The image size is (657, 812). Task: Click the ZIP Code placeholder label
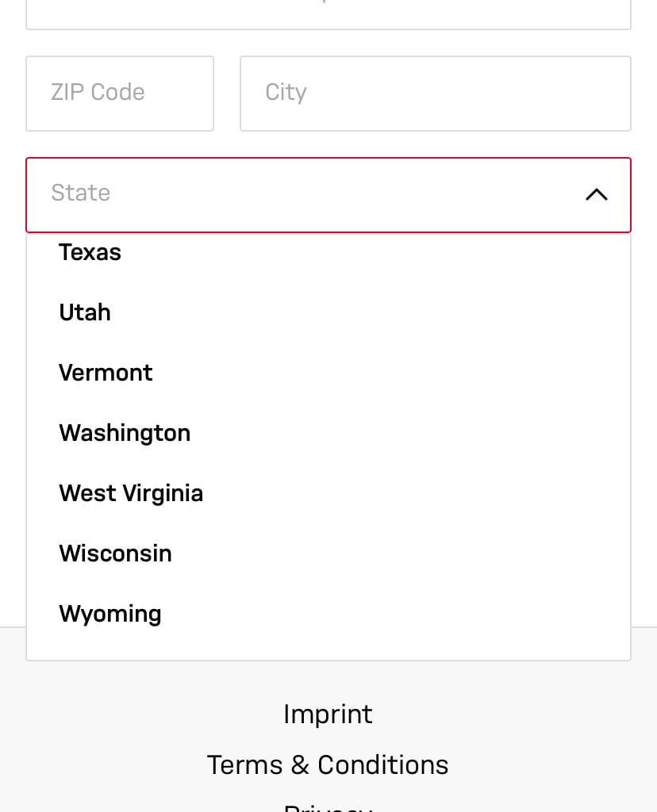(x=98, y=92)
